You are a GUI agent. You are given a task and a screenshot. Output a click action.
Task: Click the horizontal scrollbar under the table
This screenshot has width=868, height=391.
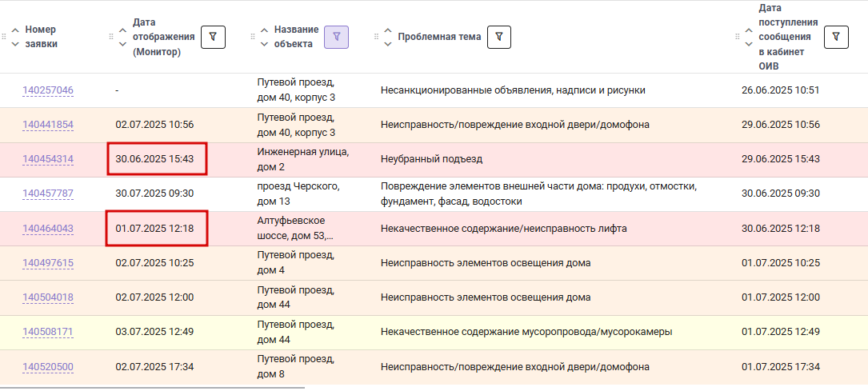[x=152, y=388]
